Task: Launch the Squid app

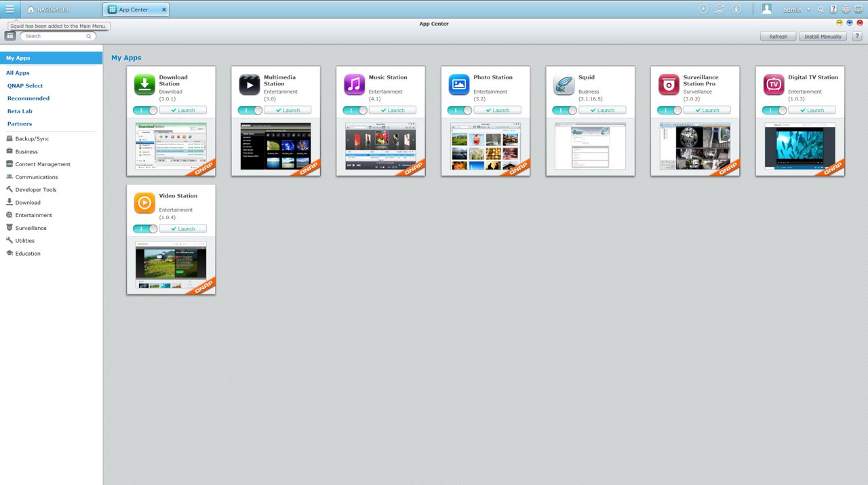Action: pyautogui.click(x=602, y=110)
